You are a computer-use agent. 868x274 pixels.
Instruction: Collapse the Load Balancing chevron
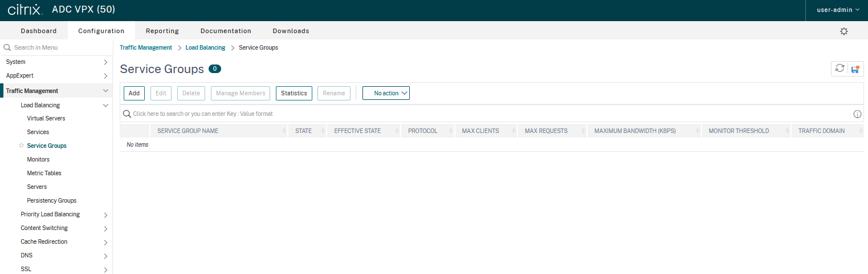(105, 105)
